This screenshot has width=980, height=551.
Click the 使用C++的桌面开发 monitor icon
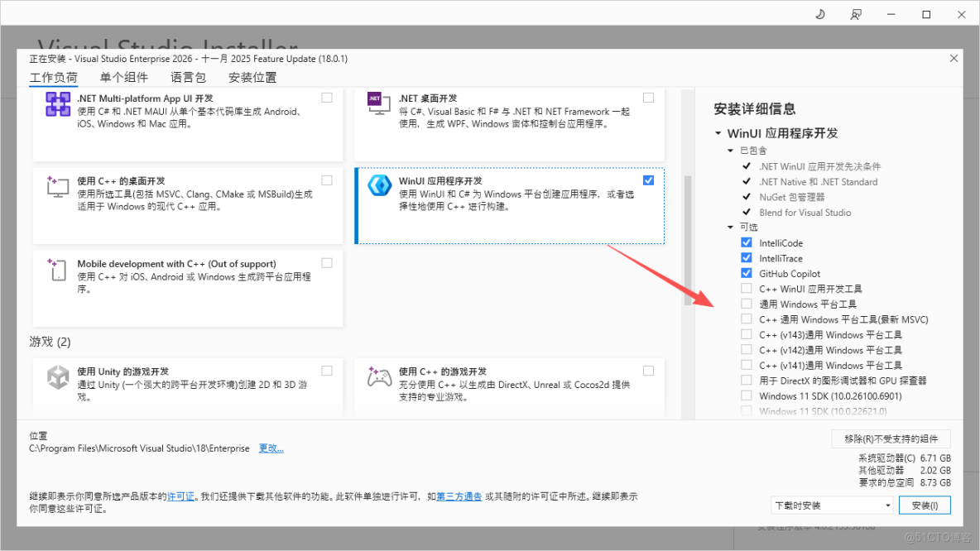click(x=58, y=188)
